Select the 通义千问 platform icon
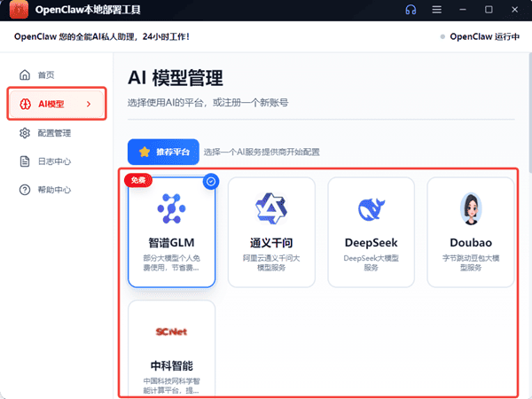Image resolution: width=532 pixels, height=399 pixels. tap(271, 209)
